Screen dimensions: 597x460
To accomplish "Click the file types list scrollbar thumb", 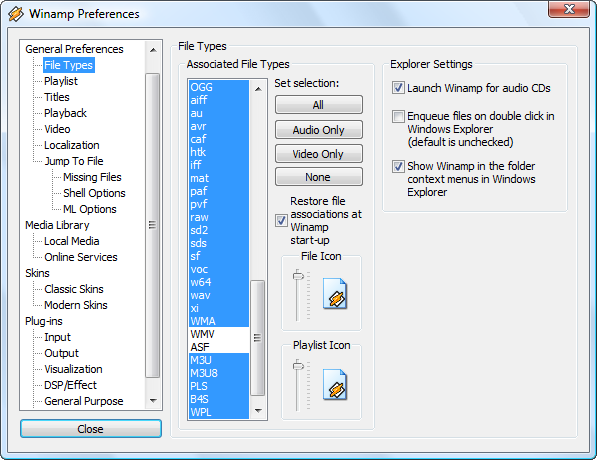I will [x=258, y=338].
